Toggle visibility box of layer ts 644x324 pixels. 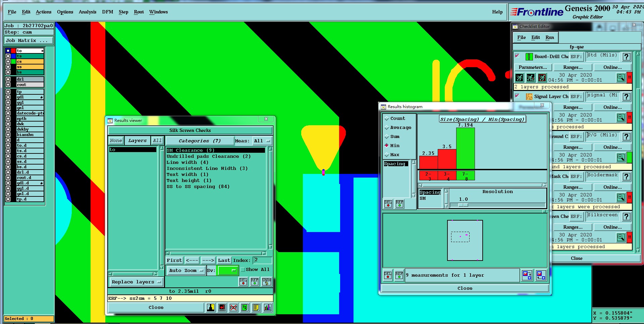coord(8,56)
